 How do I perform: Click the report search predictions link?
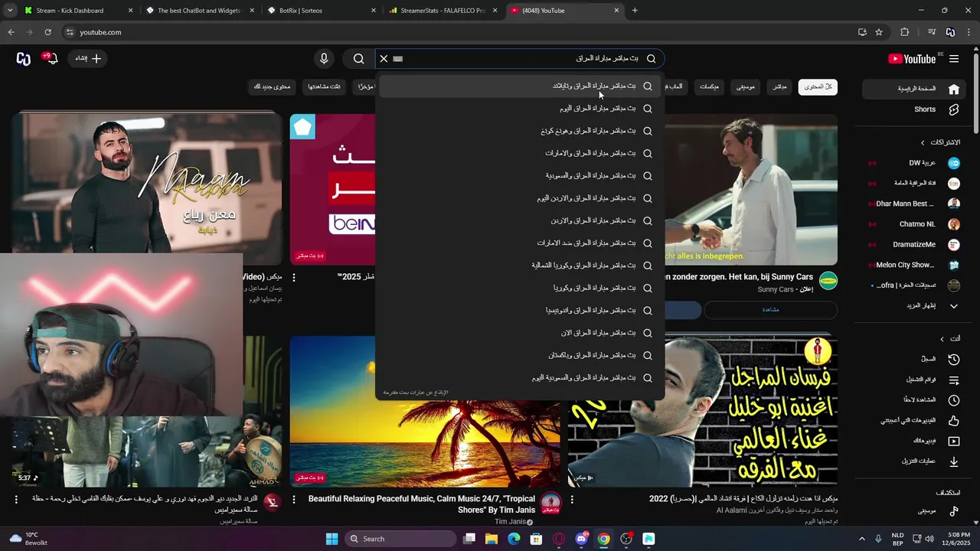click(x=415, y=393)
